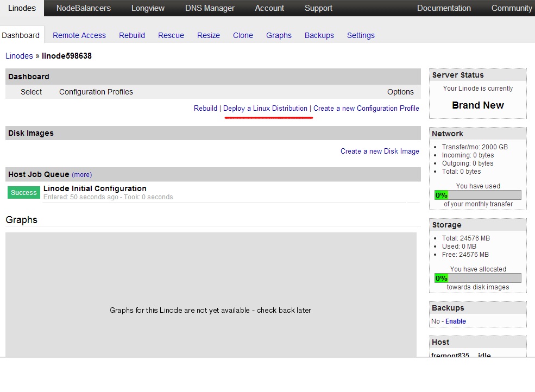Click Outgoing: 0 bytes network entry

pyautogui.click(x=468, y=163)
